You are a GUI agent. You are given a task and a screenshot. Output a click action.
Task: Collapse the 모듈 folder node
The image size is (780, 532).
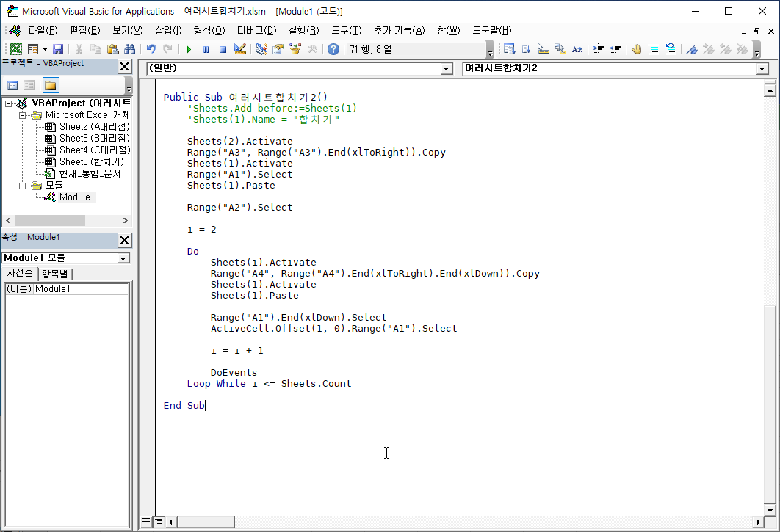(22, 186)
